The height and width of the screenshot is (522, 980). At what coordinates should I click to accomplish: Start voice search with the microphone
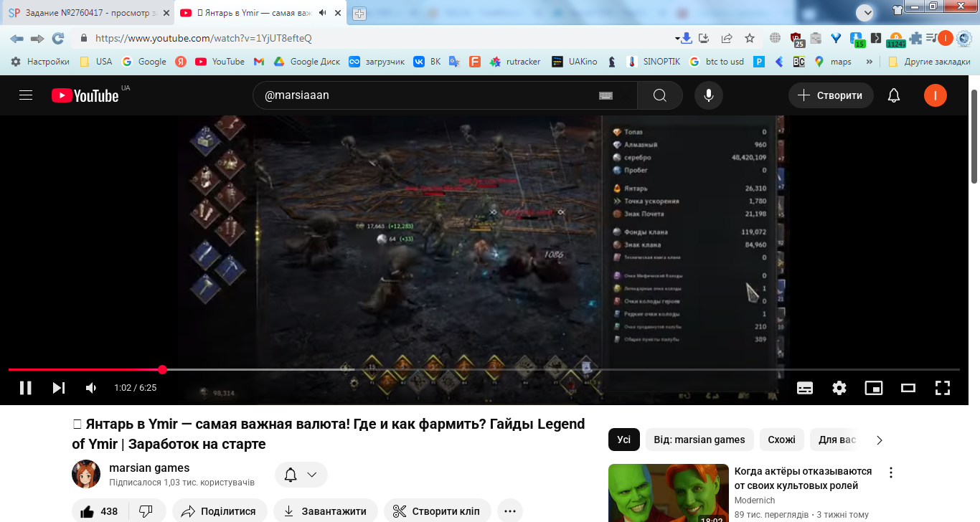pyautogui.click(x=709, y=95)
